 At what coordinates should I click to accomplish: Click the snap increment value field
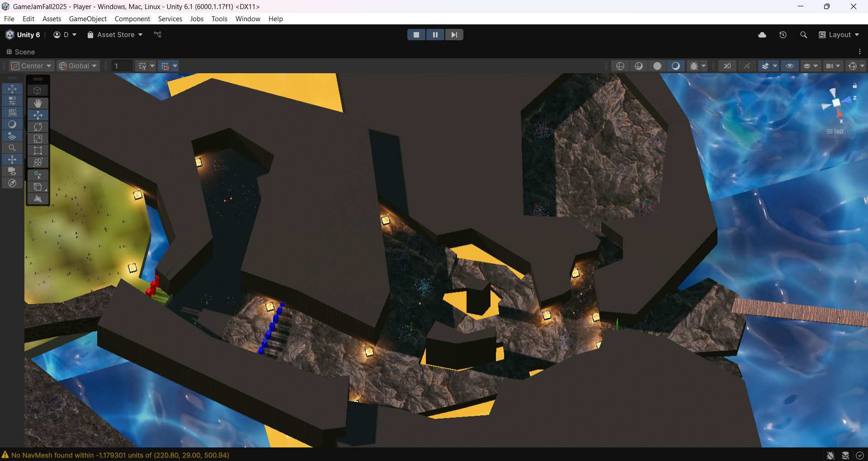(122, 66)
